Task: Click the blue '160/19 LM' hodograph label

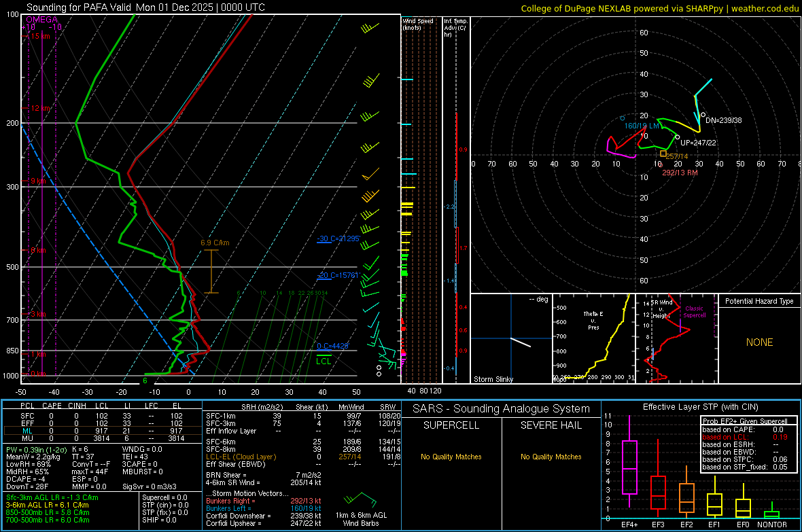Action: [642, 126]
